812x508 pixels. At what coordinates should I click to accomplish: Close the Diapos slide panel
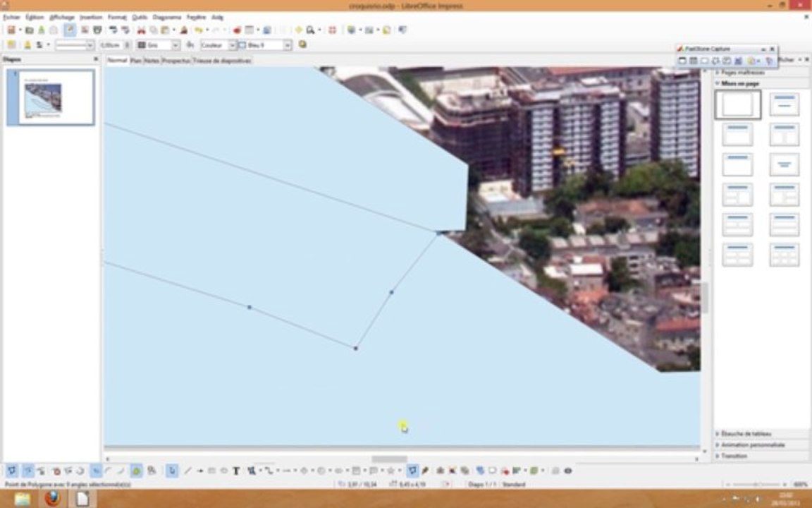click(x=96, y=59)
